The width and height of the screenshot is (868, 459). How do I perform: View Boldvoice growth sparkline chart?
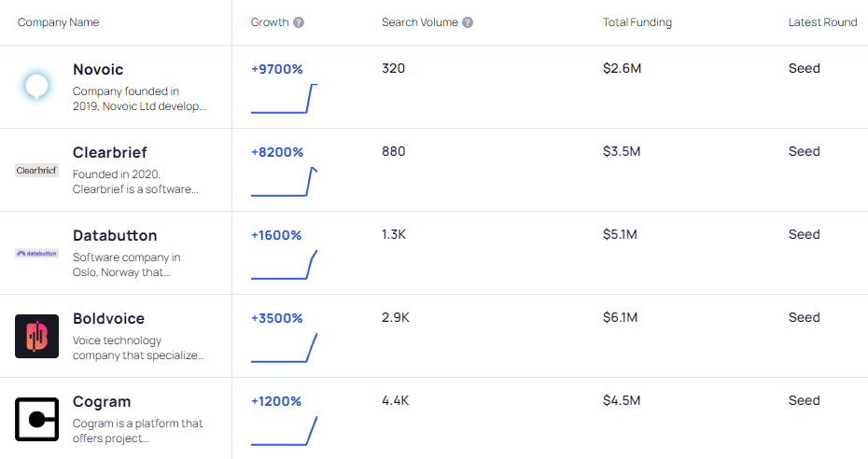click(284, 348)
